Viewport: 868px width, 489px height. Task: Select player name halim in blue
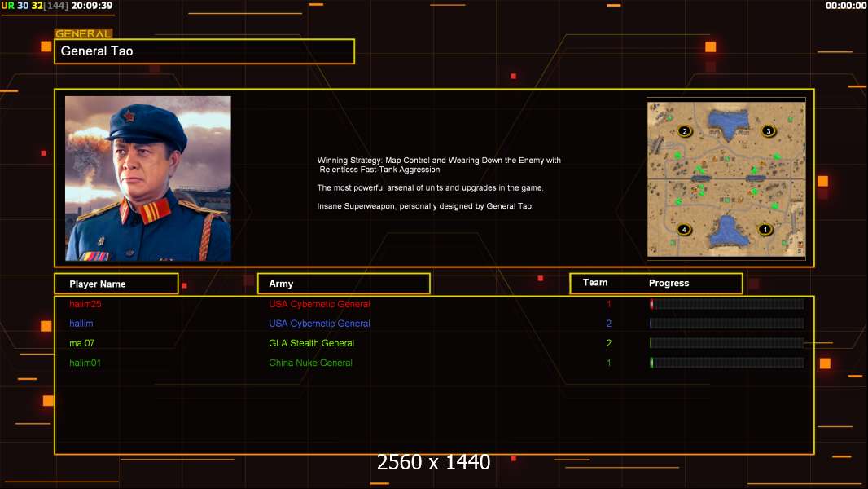(81, 324)
